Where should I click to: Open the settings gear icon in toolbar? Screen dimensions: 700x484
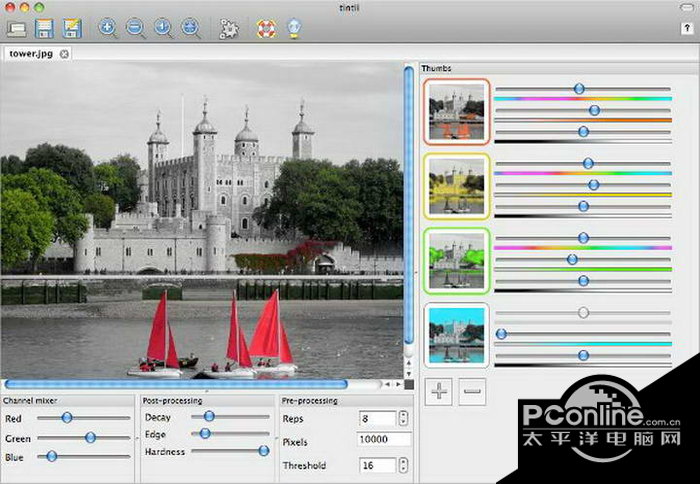point(229,29)
